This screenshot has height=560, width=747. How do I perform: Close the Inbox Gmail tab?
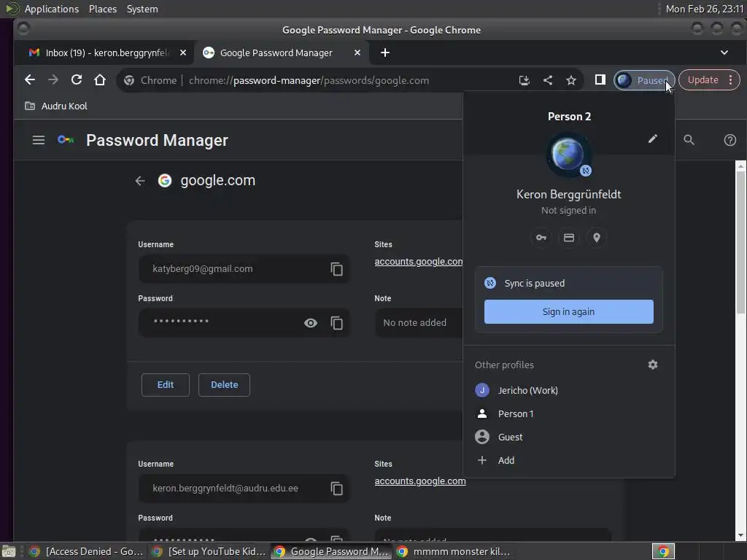(183, 52)
